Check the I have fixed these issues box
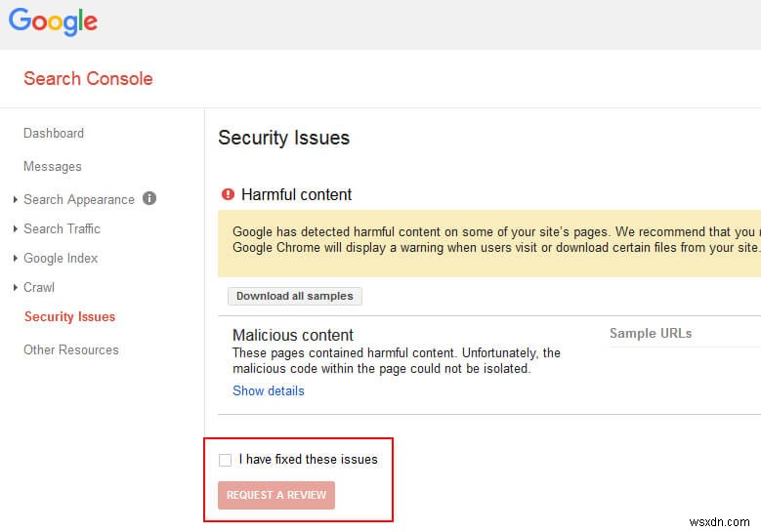 coord(226,460)
